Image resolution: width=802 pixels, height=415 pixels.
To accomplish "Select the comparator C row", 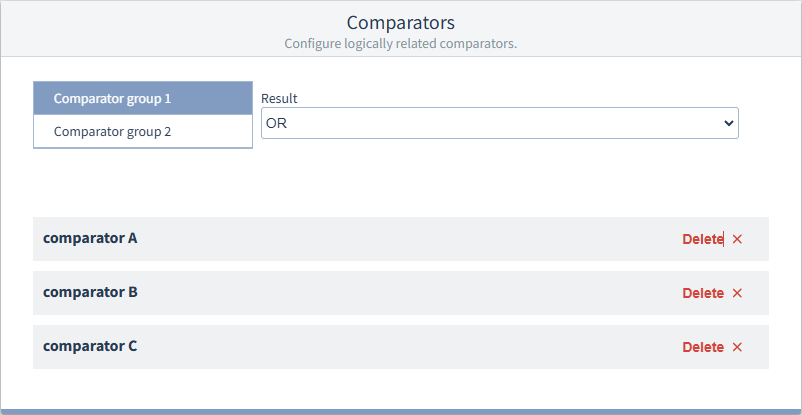I will 400,347.
